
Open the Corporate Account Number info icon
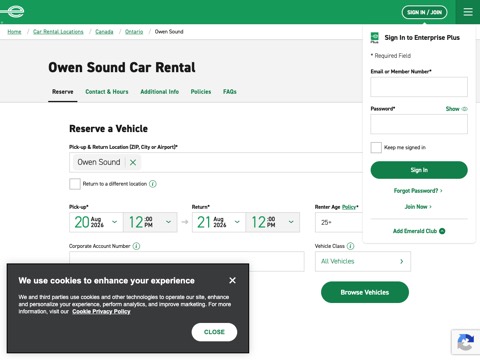click(x=136, y=246)
